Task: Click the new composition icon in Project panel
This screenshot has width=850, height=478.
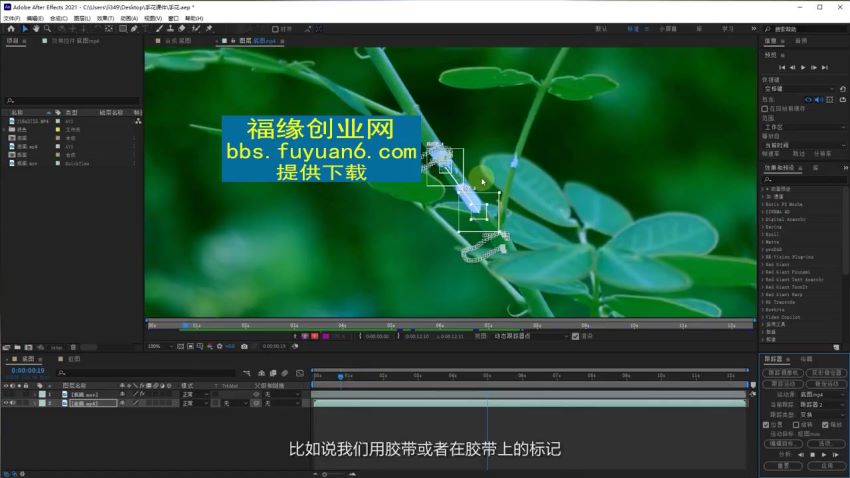Action: (x=28, y=347)
